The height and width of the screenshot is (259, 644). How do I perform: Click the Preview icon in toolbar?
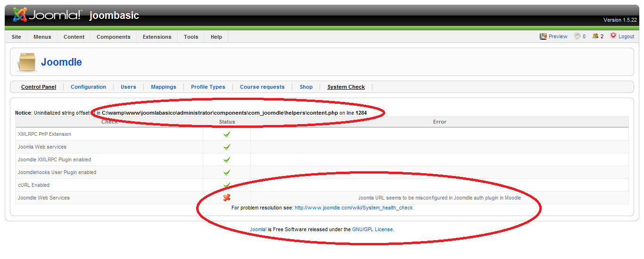pos(543,36)
